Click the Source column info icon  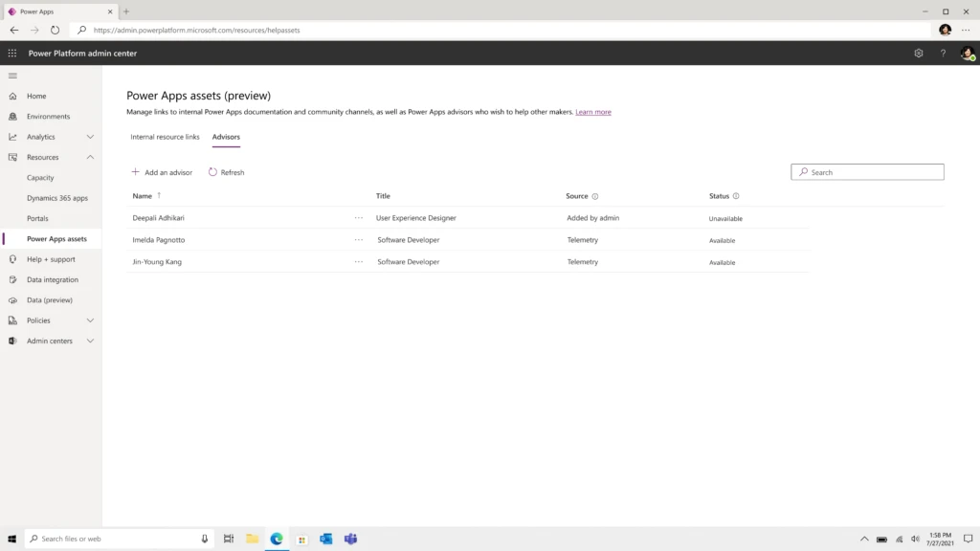(595, 196)
